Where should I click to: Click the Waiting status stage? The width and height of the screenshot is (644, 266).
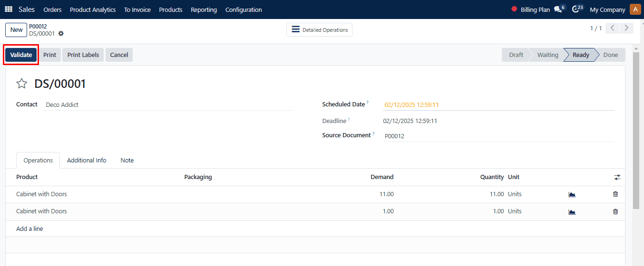point(547,55)
